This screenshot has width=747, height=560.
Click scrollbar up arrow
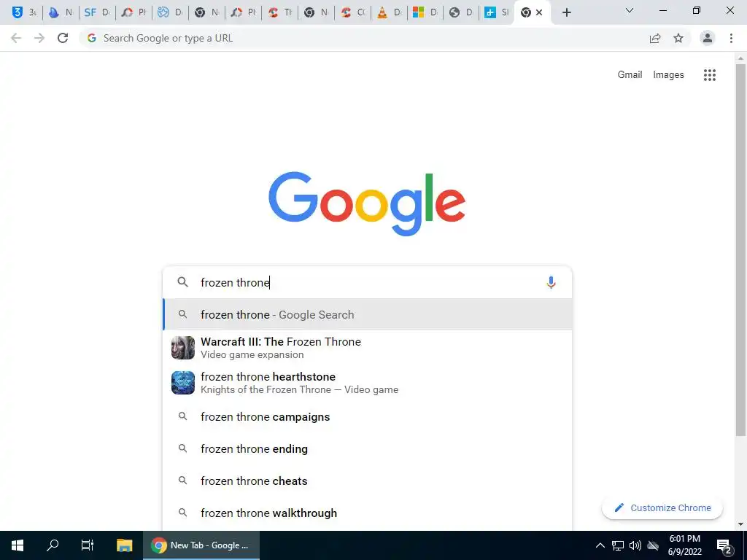point(740,58)
